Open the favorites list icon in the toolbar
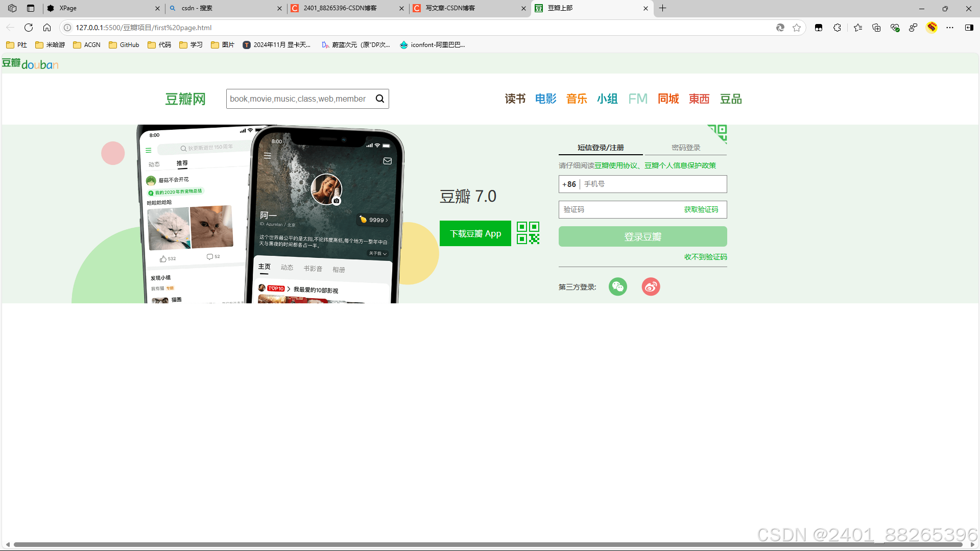The image size is (980, 551). tap(857, 28)
